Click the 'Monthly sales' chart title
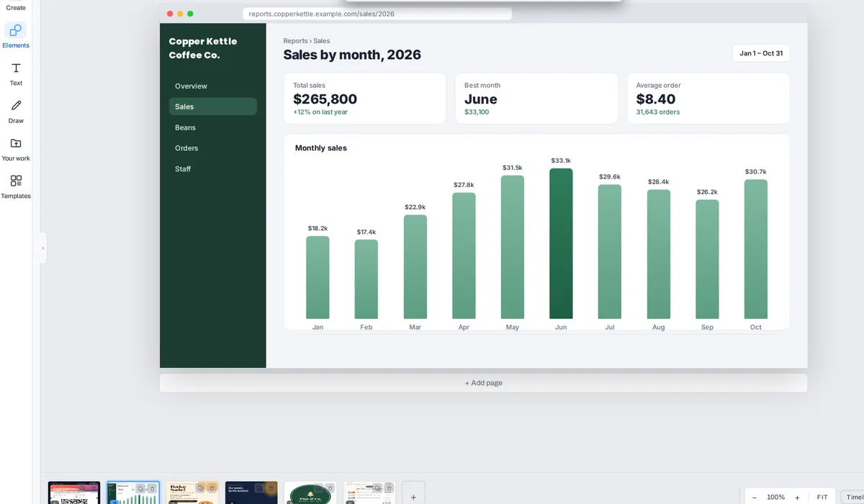Screen dimensions: 864x504 point(321,148)
